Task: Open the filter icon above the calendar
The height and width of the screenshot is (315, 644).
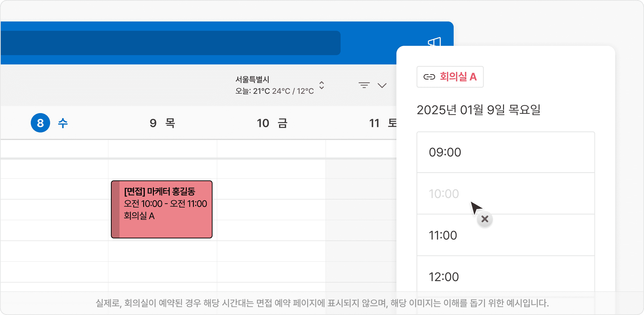Action: coord(364,85)
